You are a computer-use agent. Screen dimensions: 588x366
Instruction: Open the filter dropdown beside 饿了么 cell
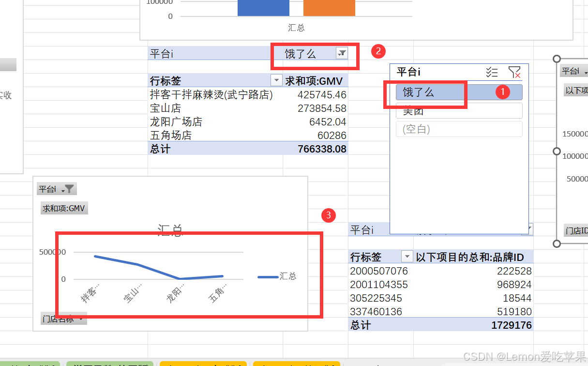[342, 53]
